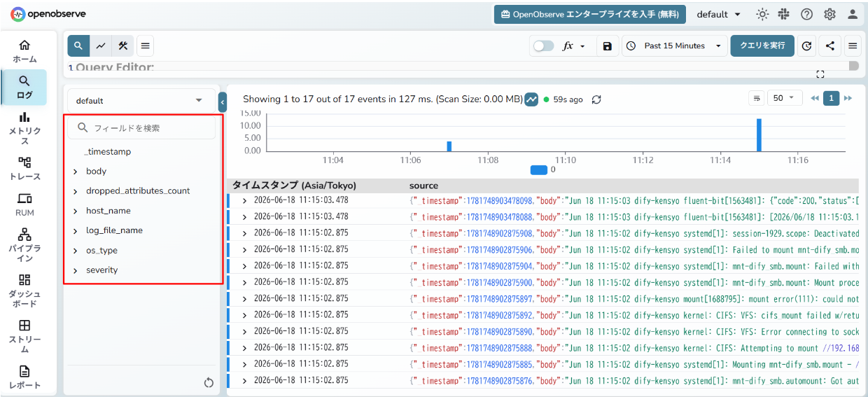Run the query with クエリを実行

[x=762, y=46]
